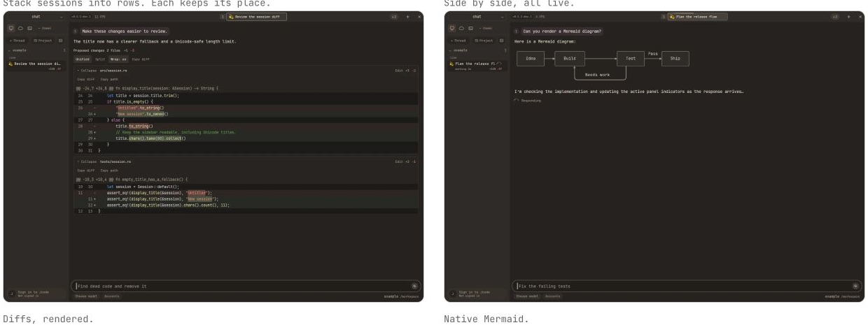868x332 pixels.
Task: Copy the whole diff next to Wrap toggle
Action: coord(141,59)
